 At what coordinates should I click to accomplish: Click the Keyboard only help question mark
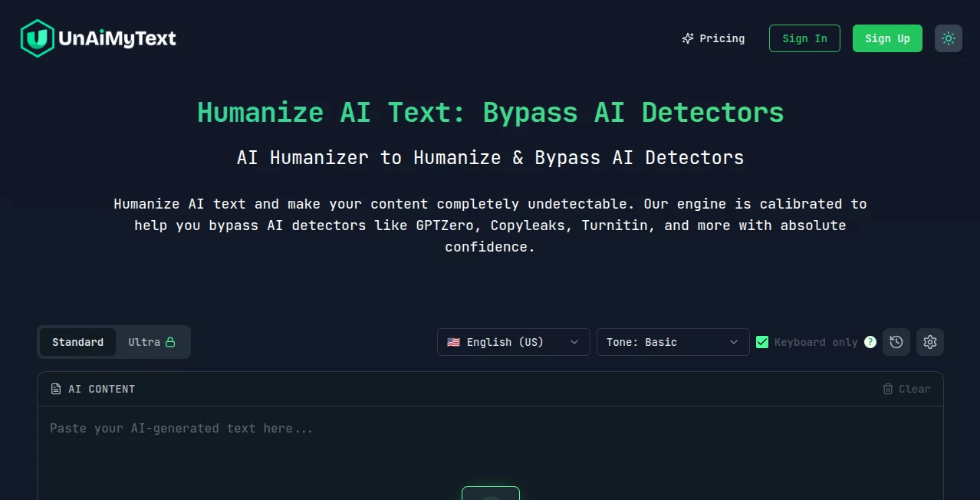point(870,342)
